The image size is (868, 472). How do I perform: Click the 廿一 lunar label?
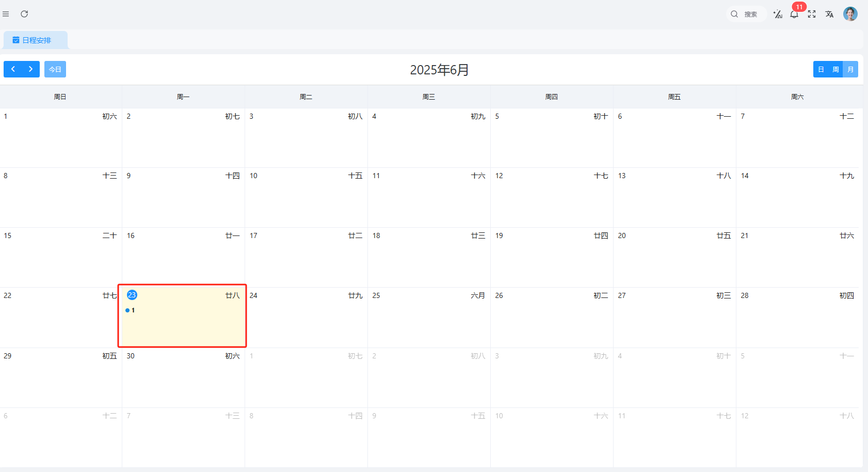(x=233, y=235)
